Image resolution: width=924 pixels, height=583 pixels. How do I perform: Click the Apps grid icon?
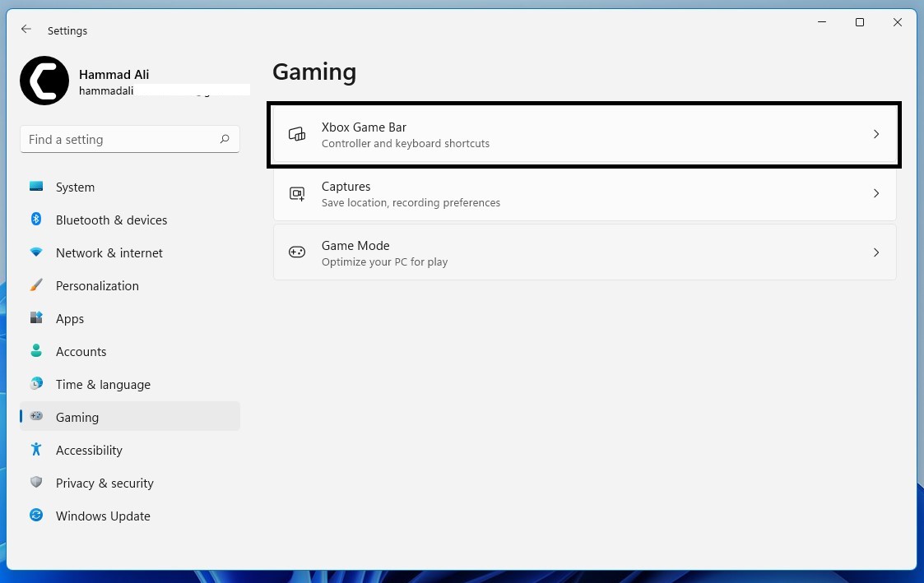click(x=36, y=318)
